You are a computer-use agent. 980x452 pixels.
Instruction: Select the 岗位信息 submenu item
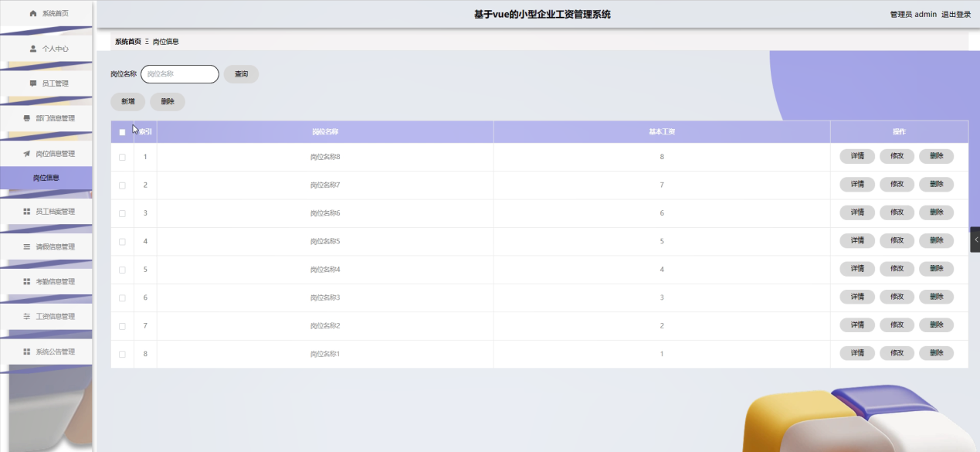click(x=46, y=178)
